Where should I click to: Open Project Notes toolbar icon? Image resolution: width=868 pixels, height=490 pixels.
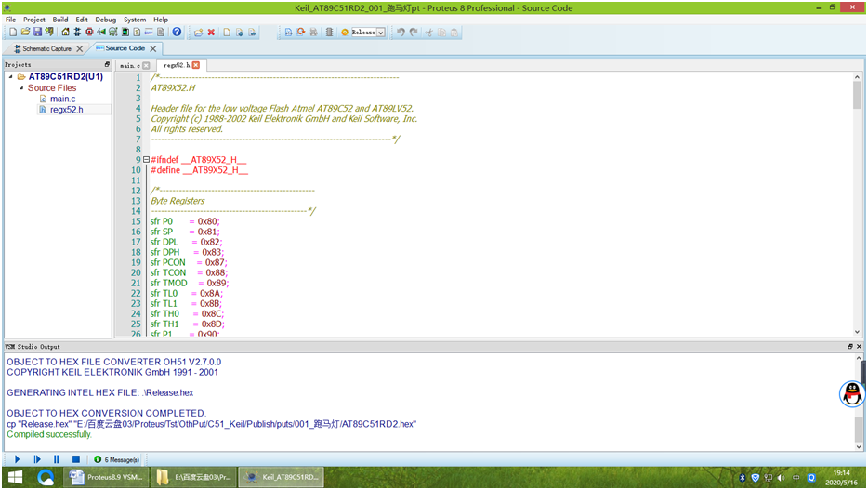[161, 33]
